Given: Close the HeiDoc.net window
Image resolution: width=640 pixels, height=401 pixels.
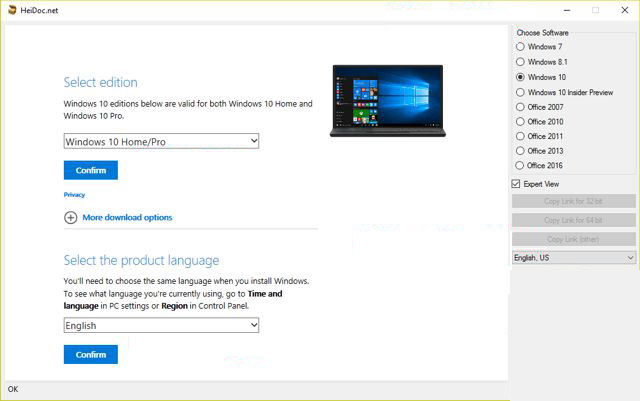Looking at the screenshot, I should (625, 10).
